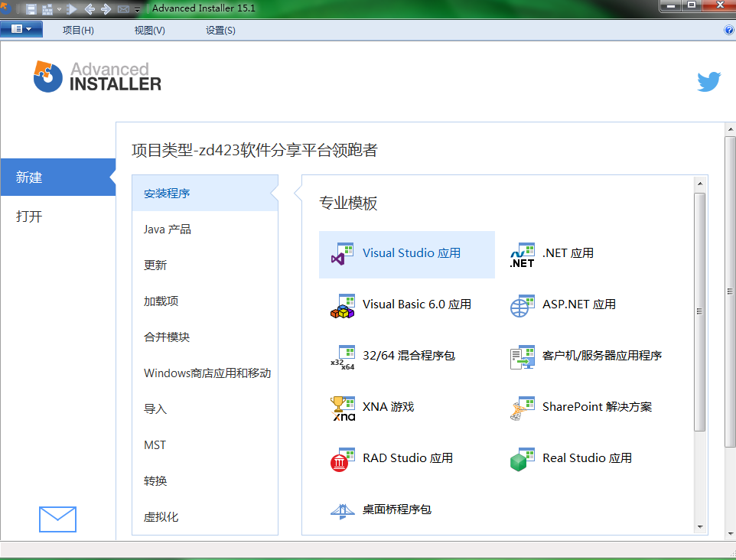Select the XNA 游戏 template

[x=387, y=407]
